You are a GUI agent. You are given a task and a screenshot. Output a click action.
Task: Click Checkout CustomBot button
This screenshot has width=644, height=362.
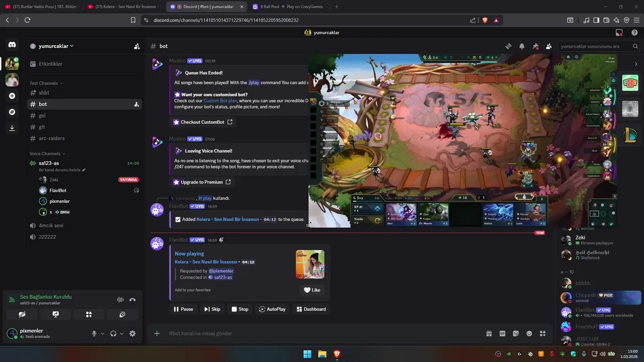pos(203,122)
